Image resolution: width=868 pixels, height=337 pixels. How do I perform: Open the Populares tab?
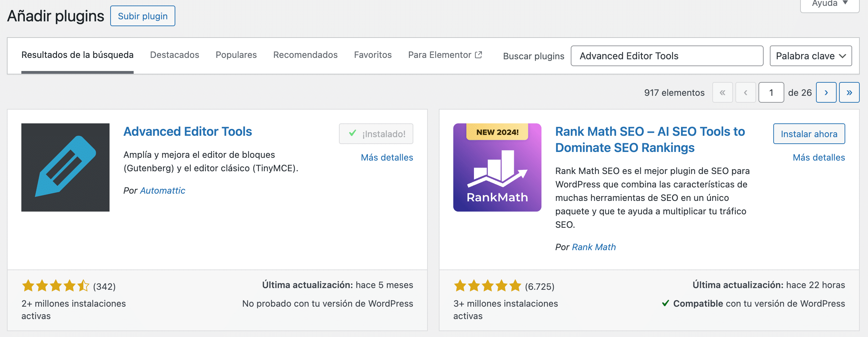236,55
